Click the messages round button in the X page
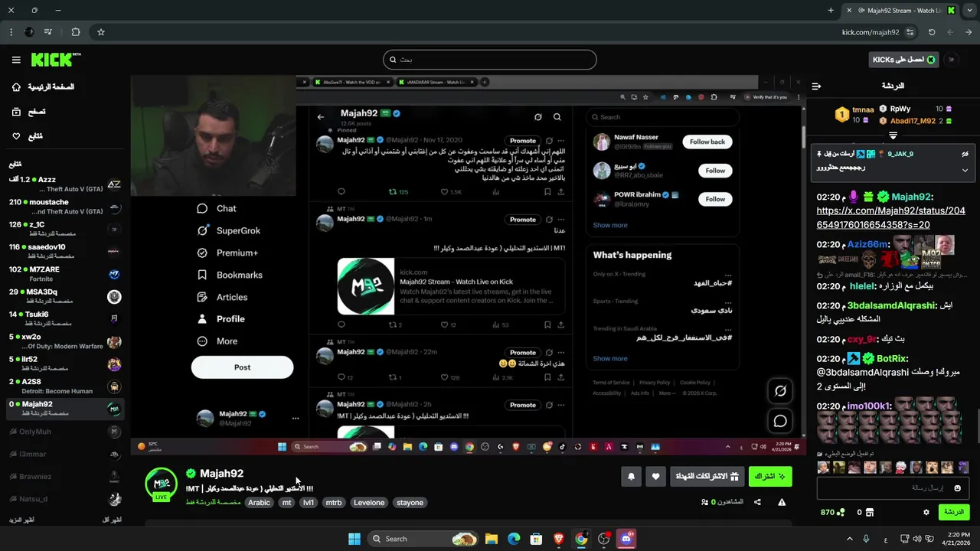The height and width of the screenshot is (551, 980). (x=780, y=421)
